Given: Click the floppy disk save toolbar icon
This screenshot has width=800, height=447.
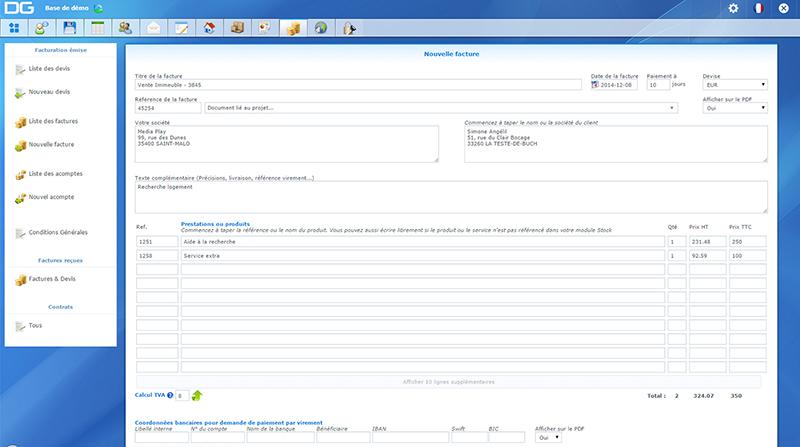Looking at the screenshot, I should pos(70,28).
